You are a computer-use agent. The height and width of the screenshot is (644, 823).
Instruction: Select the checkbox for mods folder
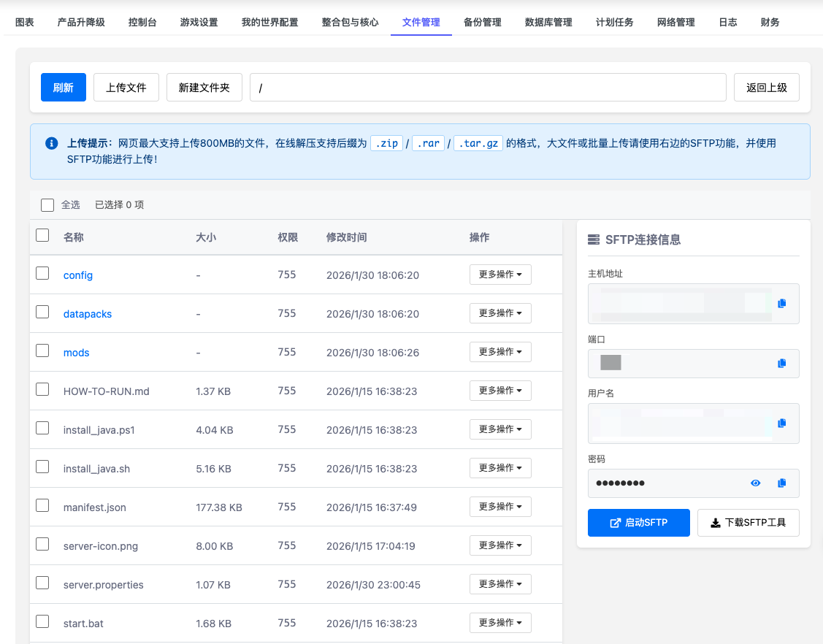42,350
